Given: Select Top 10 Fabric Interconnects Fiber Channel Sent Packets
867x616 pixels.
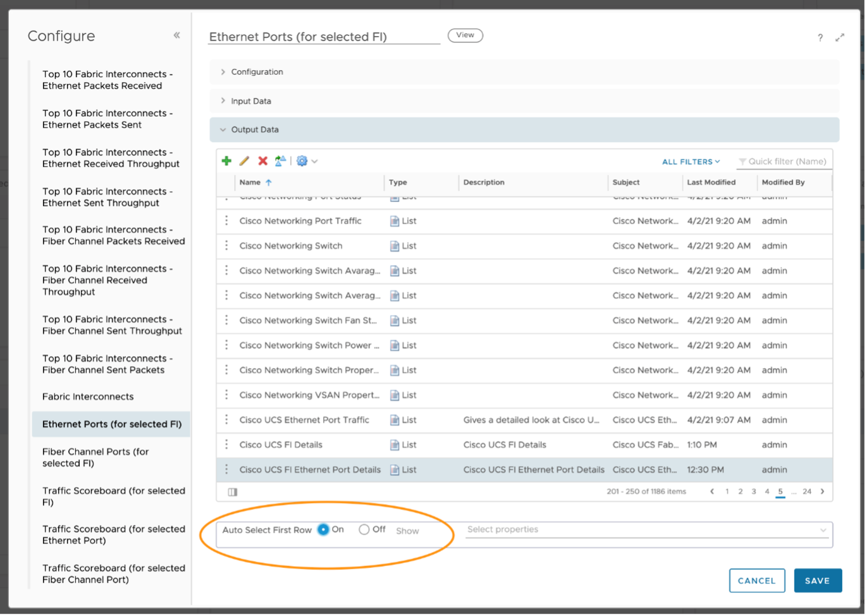Looking at the screenshot, I should 108,364.
